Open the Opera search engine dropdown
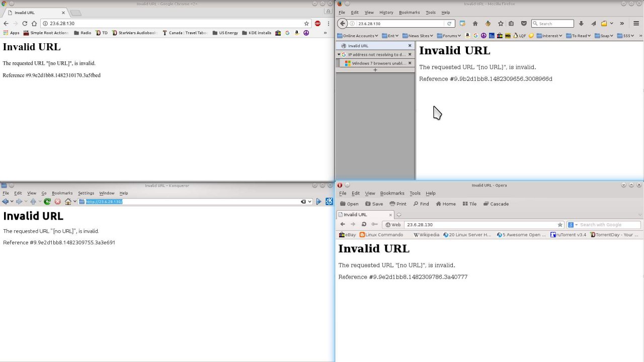This screenshot has height=362, width=644. click(x=573, y=225)
